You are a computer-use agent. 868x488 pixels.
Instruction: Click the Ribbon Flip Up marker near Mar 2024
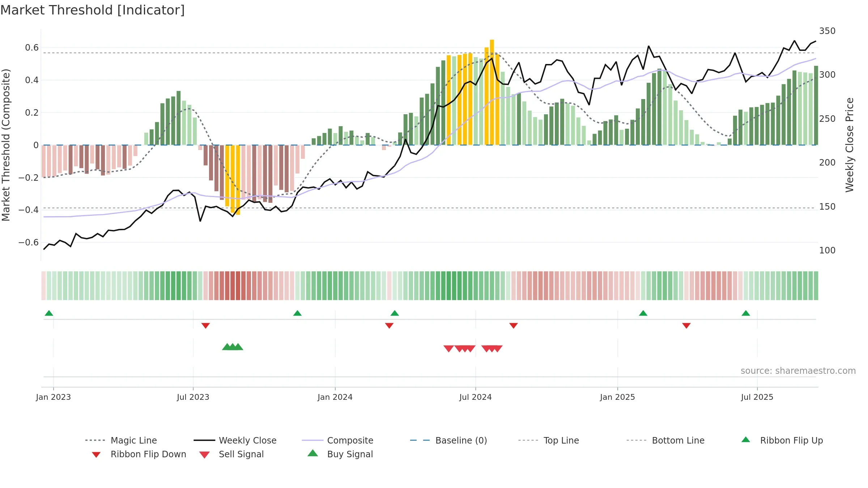pos(395,313)
